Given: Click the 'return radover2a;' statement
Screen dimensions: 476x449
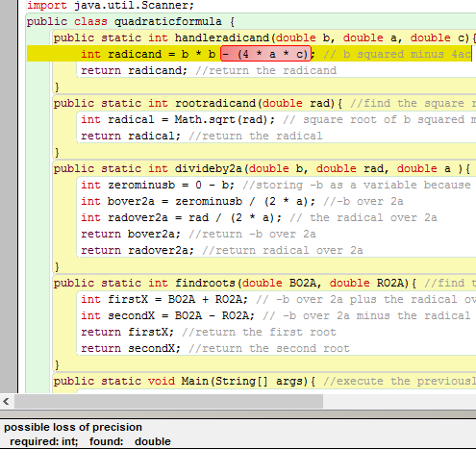Looking at the screenshot, I should click(138, 250).
